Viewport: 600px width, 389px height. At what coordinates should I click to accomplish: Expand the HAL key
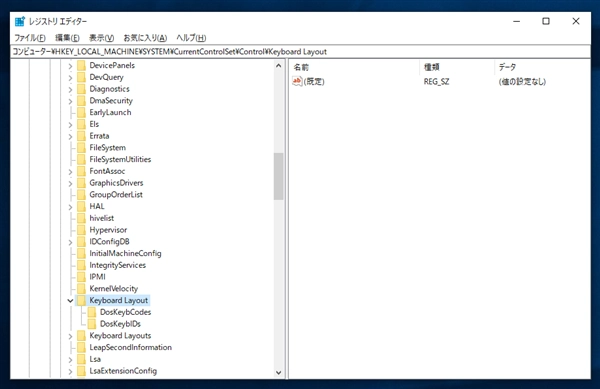(x=70, y=207)
